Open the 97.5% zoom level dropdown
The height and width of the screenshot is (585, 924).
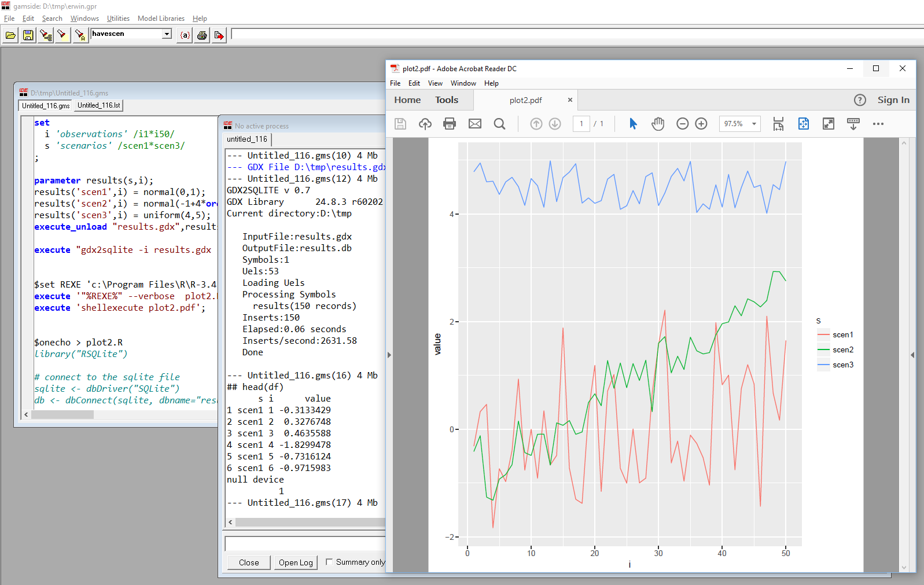754,124
